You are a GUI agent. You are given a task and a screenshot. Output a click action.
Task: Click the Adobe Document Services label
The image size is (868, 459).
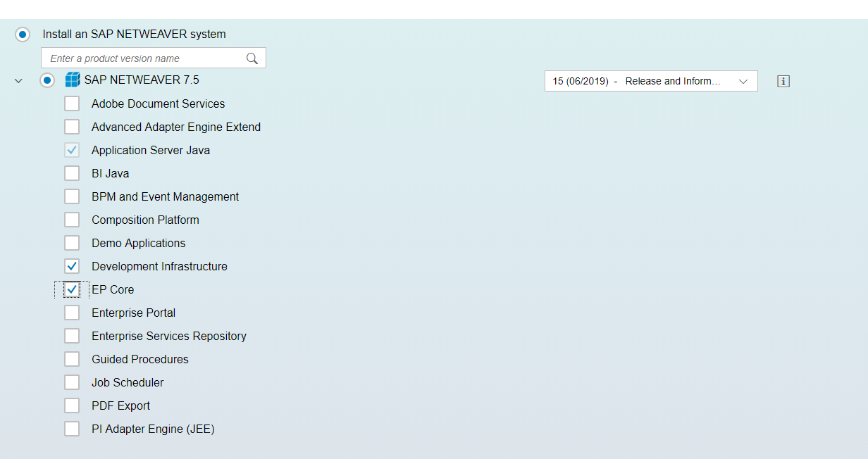click(159, 103)
